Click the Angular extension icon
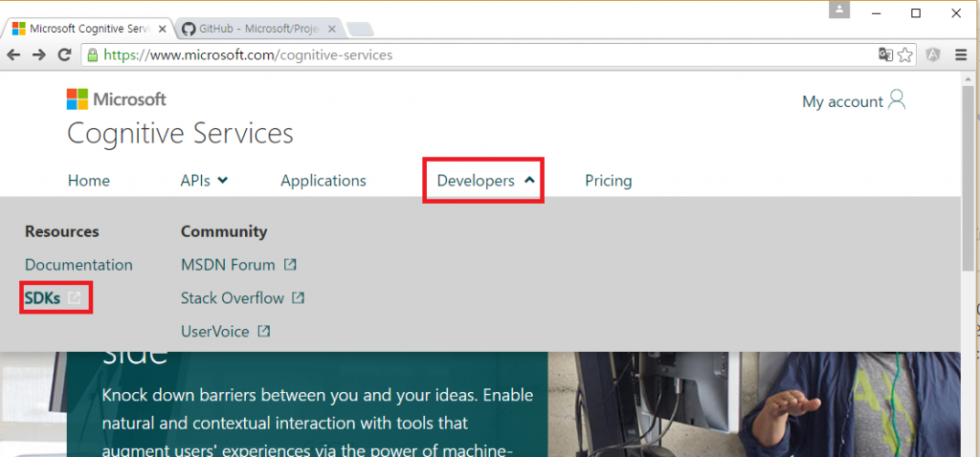 933,55
